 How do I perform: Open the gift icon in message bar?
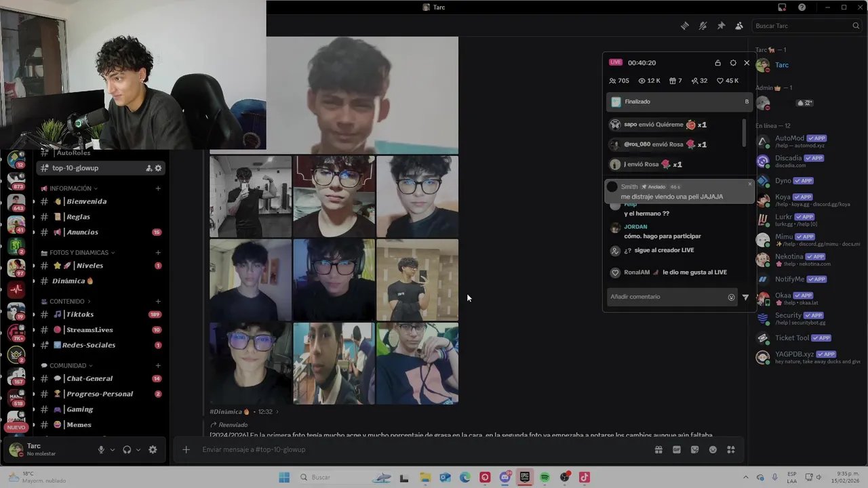click(658, 449)
